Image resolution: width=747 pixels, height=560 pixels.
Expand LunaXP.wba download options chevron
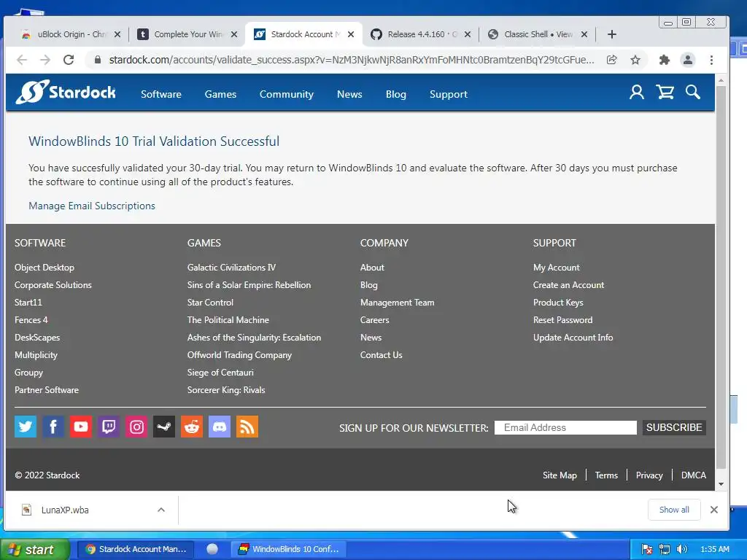coord(161,510)
